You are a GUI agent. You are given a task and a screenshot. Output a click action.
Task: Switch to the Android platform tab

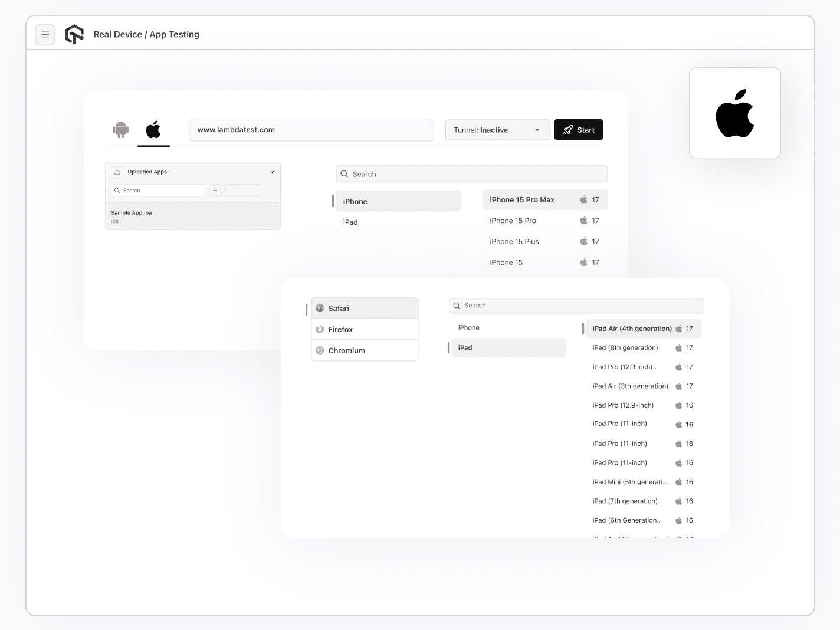tap(121, 130)
